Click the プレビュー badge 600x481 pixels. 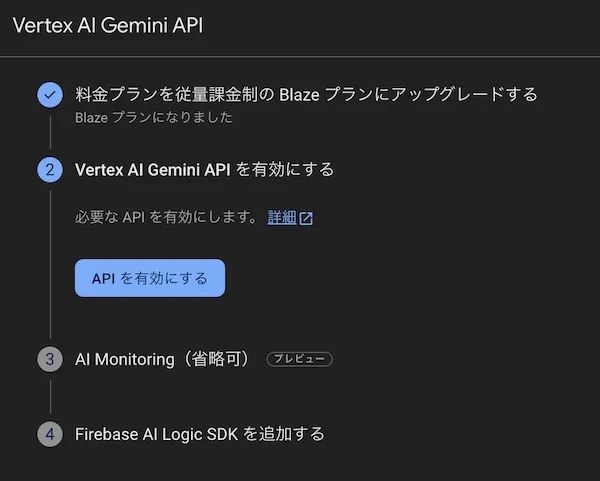[299, 359]
